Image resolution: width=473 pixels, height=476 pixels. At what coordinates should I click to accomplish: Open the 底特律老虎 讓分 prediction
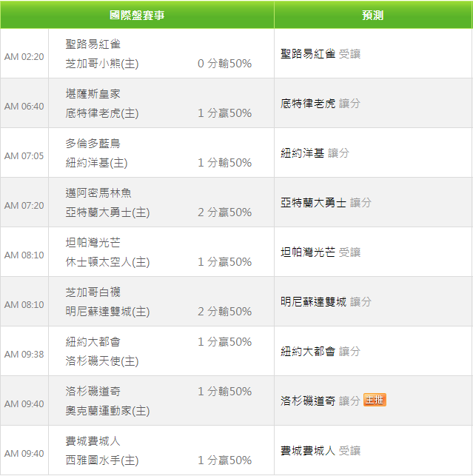(321, 104)
